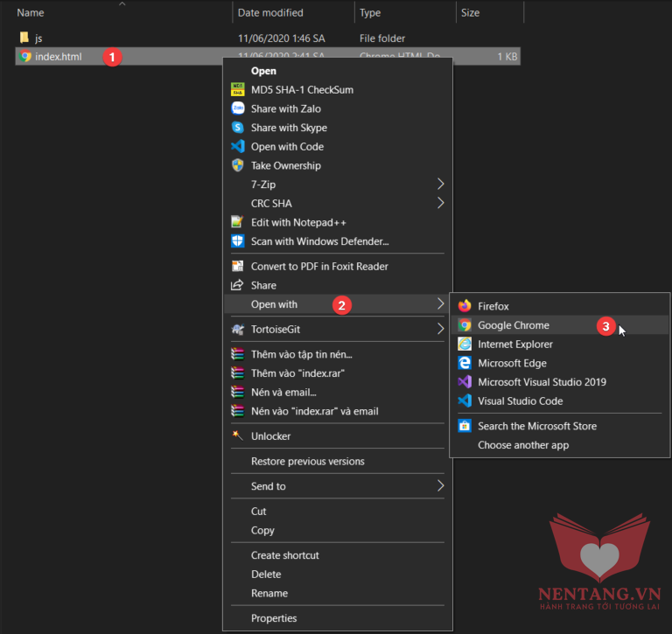The height and width of the screenshot is (634, 672).
Task: Click the Zalo icon beside Share with Zalo
Action: (237, 108)
